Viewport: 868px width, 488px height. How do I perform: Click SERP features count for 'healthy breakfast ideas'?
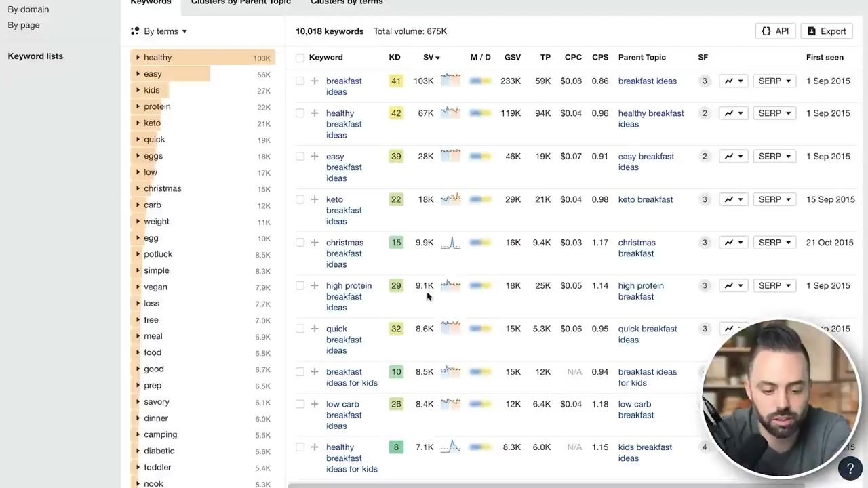(x=705, y=113)
